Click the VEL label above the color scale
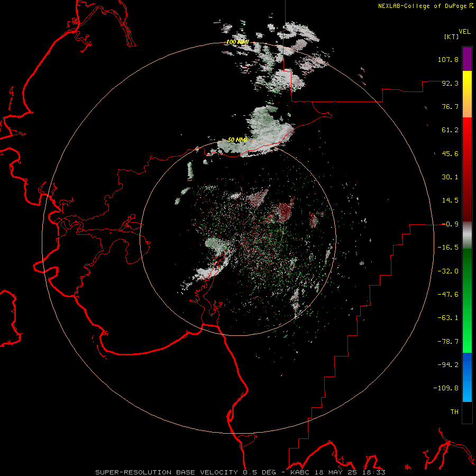The height and width of the screenshot is (476, 476). (464, 32)
